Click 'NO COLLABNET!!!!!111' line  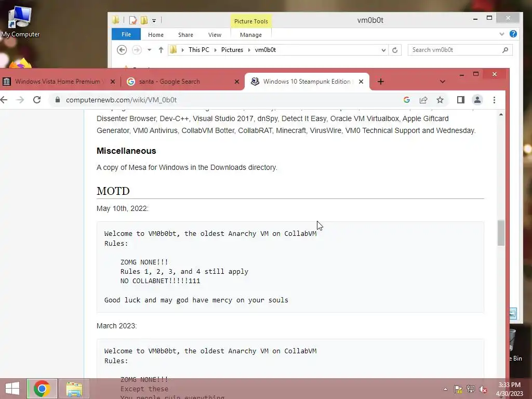click(x=160, y=281)
